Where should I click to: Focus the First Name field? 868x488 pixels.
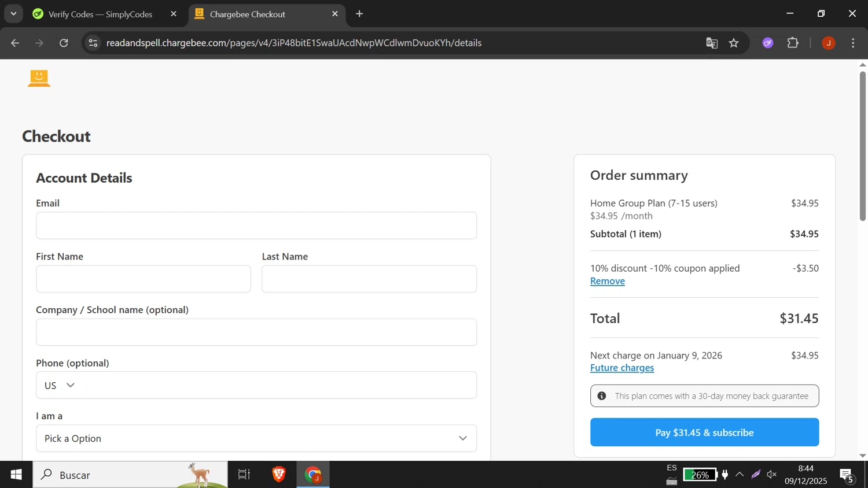pos(144,279)
